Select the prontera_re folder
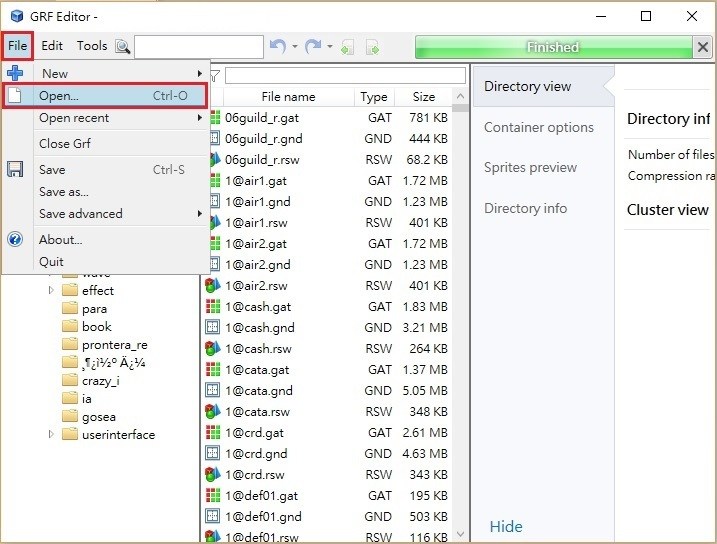This screenshot has height=544, width=717. click(115, 345)
